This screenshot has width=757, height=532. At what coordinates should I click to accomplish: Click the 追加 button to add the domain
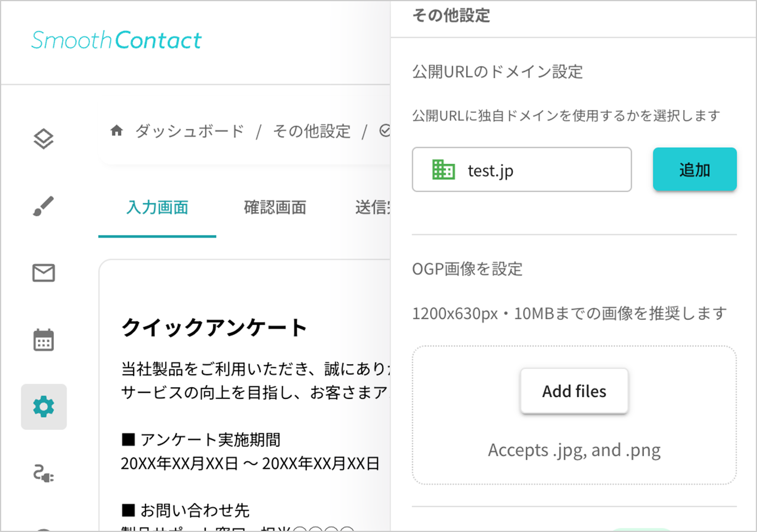coord(694,169)
